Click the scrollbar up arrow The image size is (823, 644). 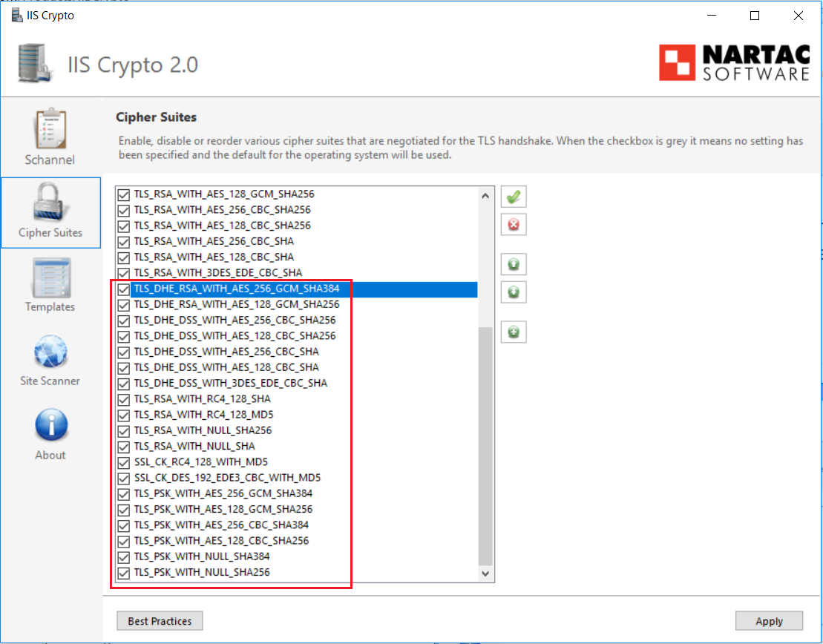485,195
